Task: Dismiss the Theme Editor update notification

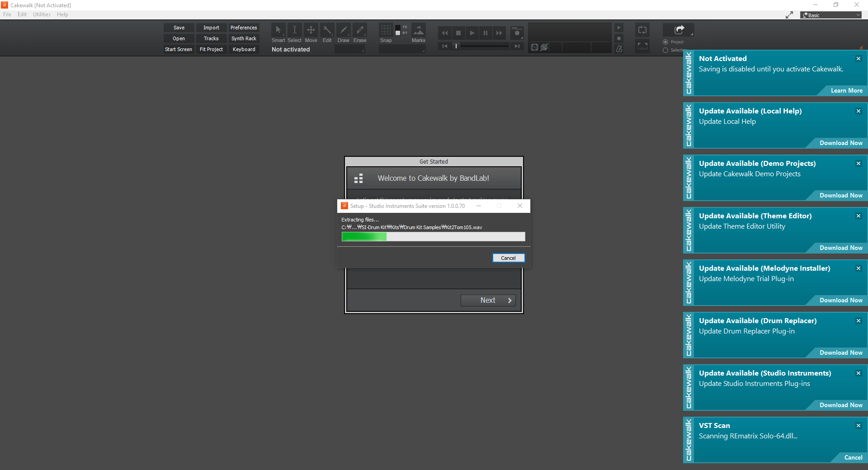Action: click(859, 216)
